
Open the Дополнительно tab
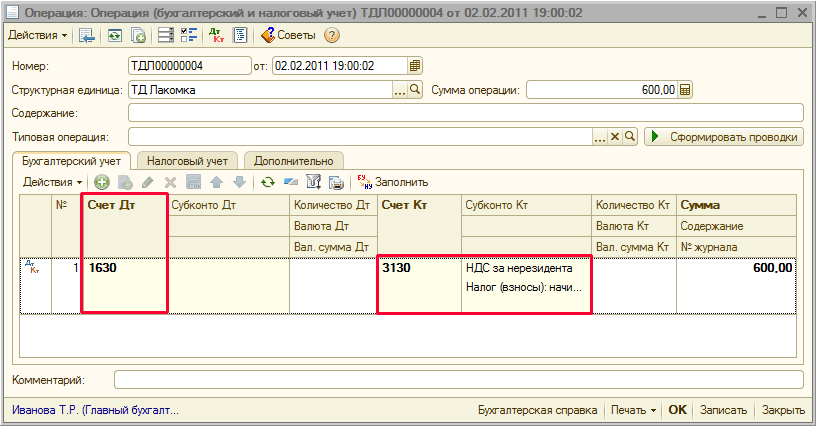293,160
